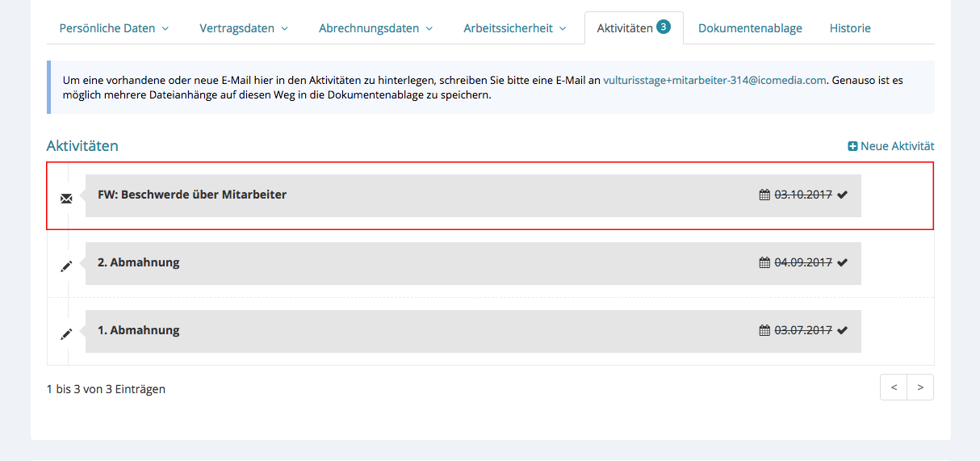Screen dimensions: 980x461
Task: Open the Arbeitssicherheit dropdown tab
Action: click(514, 28)
